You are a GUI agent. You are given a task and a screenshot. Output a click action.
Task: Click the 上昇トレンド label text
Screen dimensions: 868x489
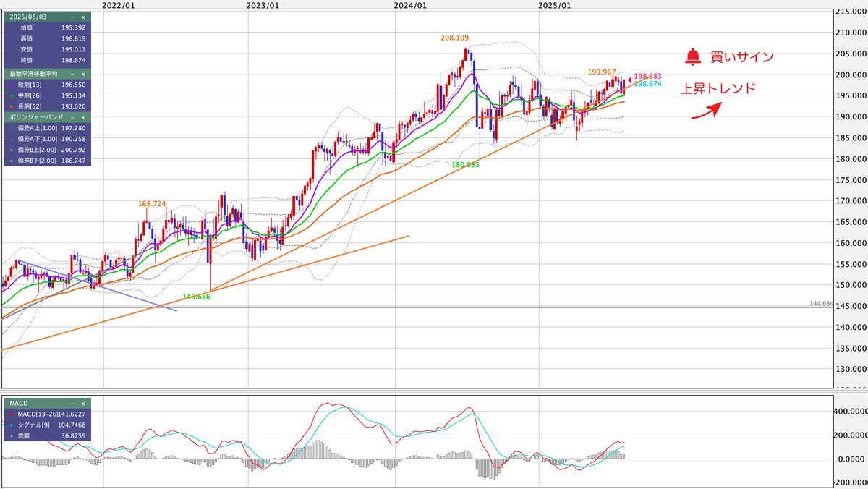[718, 88]
